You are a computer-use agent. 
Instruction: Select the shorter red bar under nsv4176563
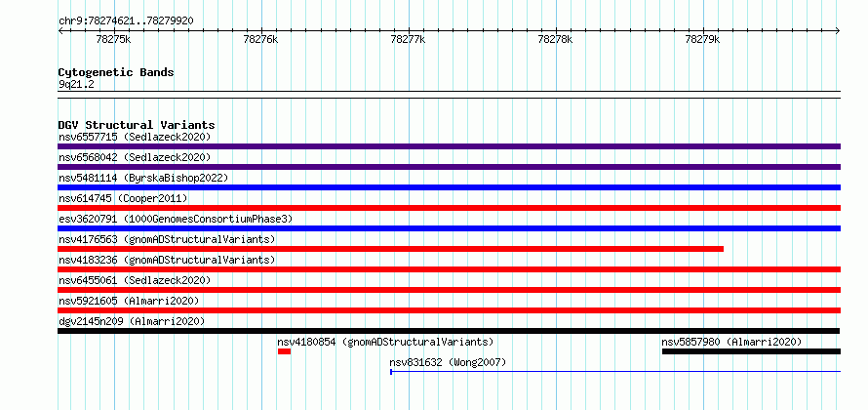[x=390, y=249]
